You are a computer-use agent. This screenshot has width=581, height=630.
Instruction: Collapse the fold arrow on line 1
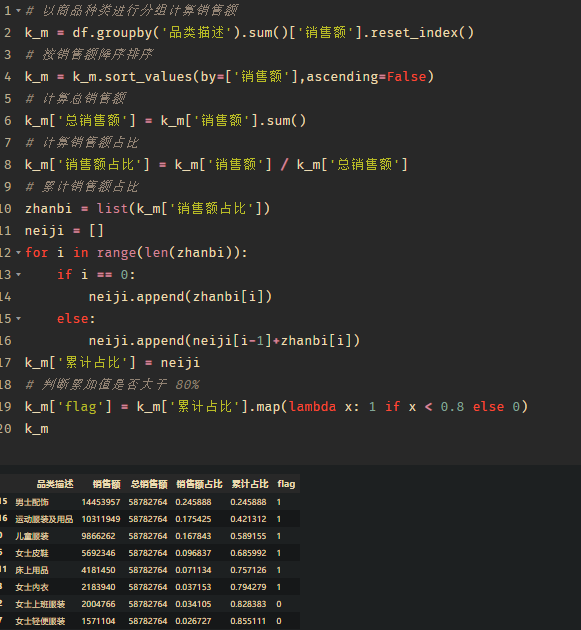[x=18, y=11]
